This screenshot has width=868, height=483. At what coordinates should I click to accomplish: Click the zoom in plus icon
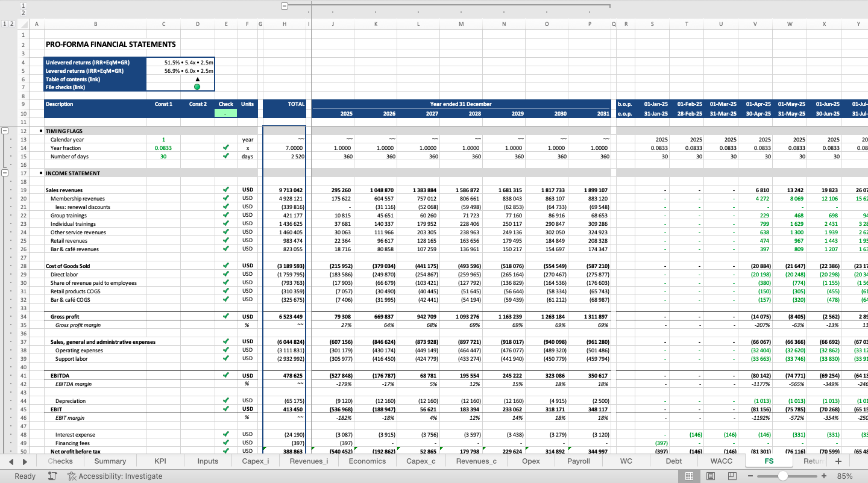pos(823,476)
